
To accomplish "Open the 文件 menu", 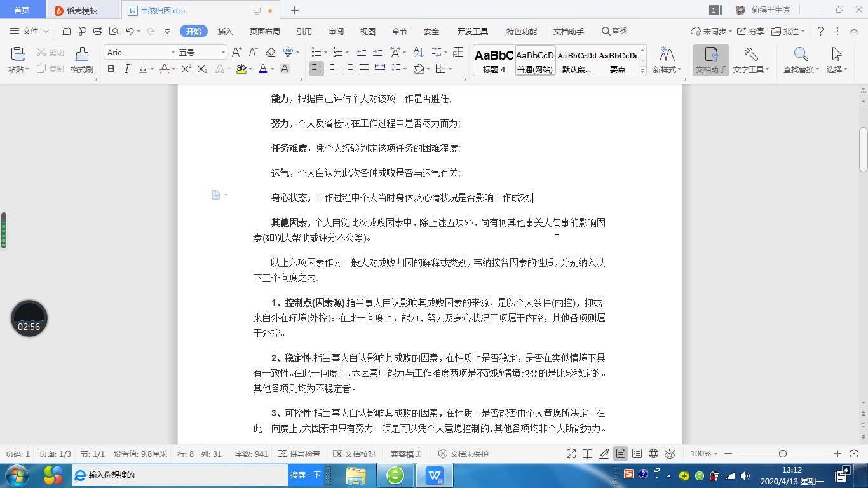I will (x=30, y=31).
